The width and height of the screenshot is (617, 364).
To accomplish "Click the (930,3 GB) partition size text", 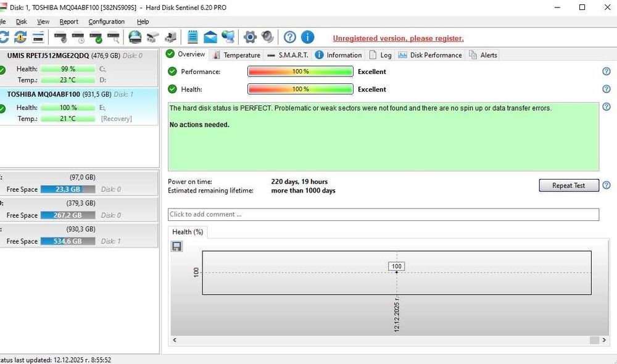I will [x=81, y=229].
